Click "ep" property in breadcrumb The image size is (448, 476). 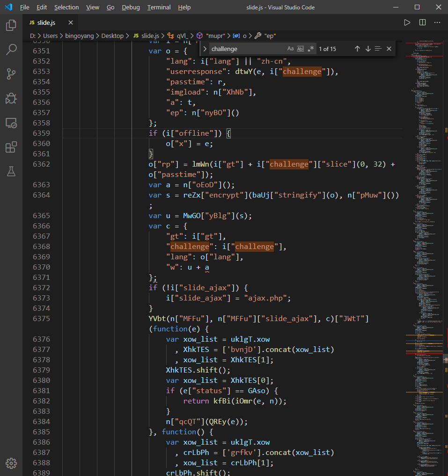click(x=270, y=36)
